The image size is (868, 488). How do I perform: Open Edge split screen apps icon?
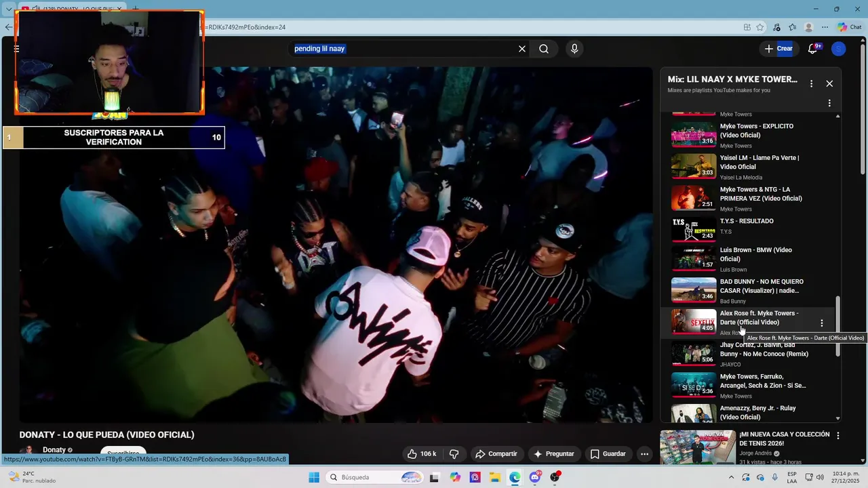747,27
